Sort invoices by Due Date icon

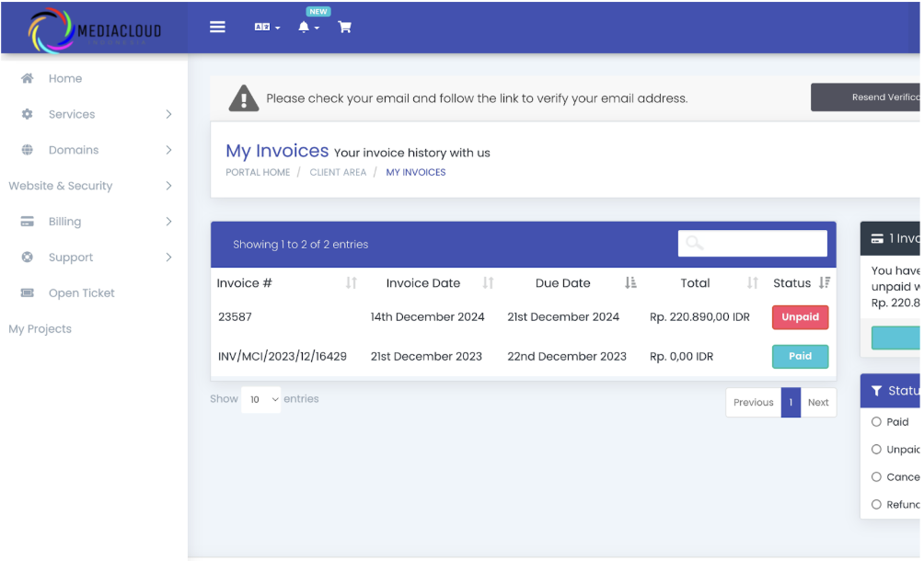click(x=630, y=283)
